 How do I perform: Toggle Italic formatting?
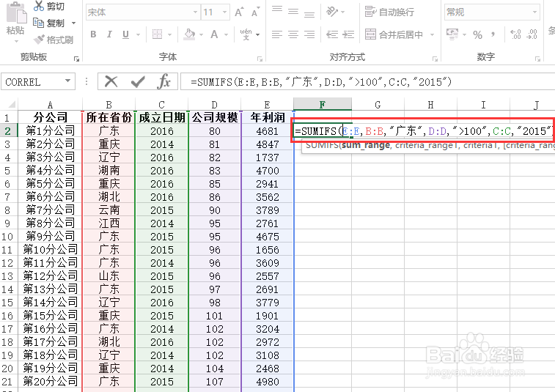click(109, 34)
